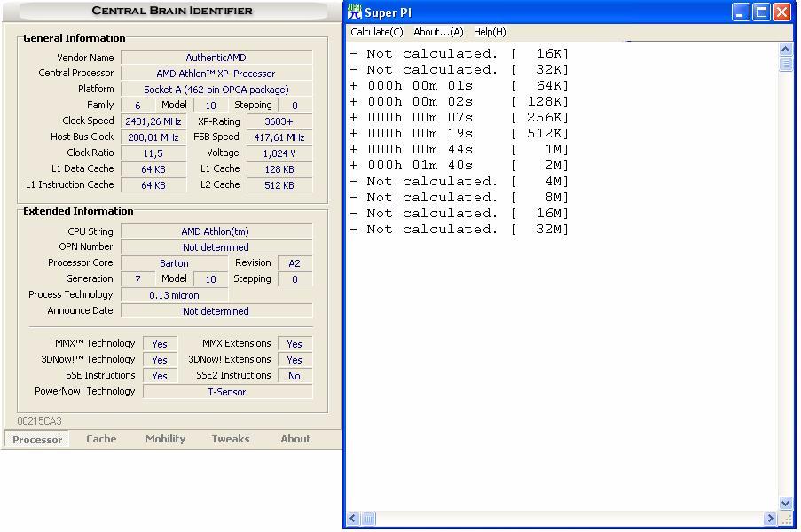Switch to the Mobility tab
Viewport: 801px width, 532px height.
coord(165,439)
